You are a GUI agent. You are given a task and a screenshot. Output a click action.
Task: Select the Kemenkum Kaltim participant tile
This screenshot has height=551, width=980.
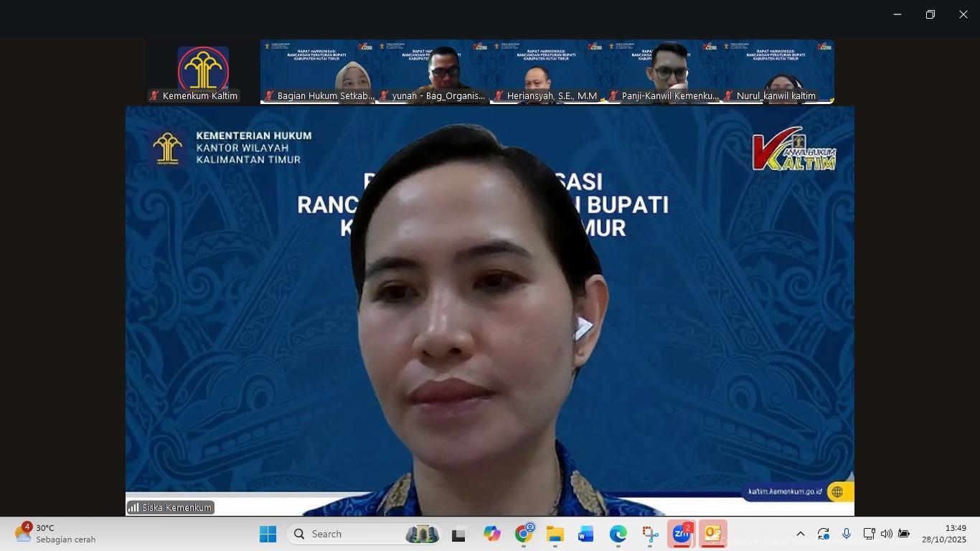pyautogui.click(x=202, y=72)
